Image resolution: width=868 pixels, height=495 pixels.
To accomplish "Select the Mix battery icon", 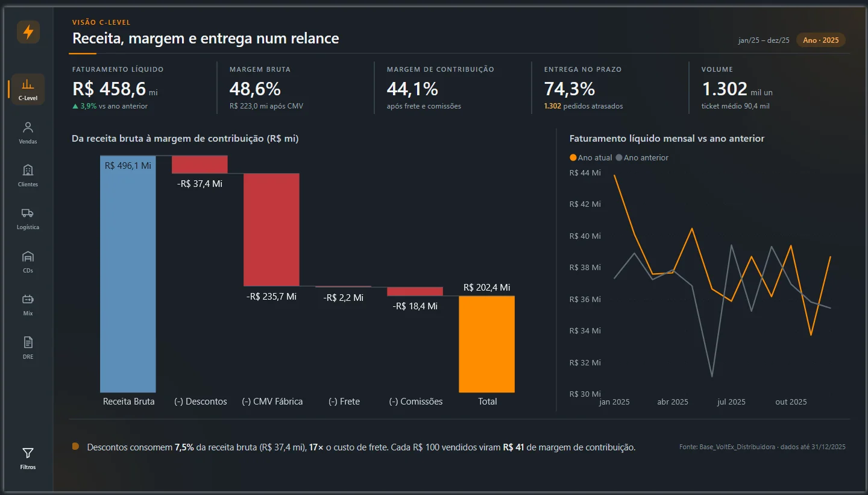I will point(28,299).
